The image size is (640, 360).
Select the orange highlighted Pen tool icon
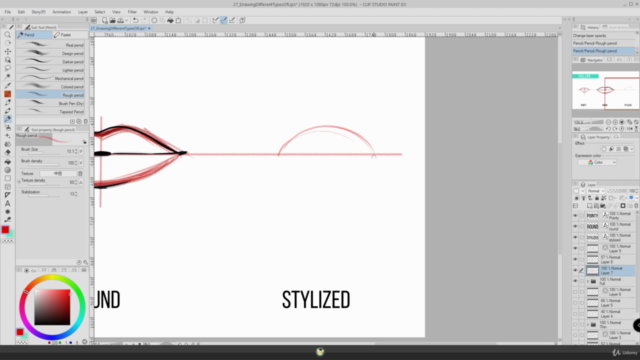click(7, 94)
